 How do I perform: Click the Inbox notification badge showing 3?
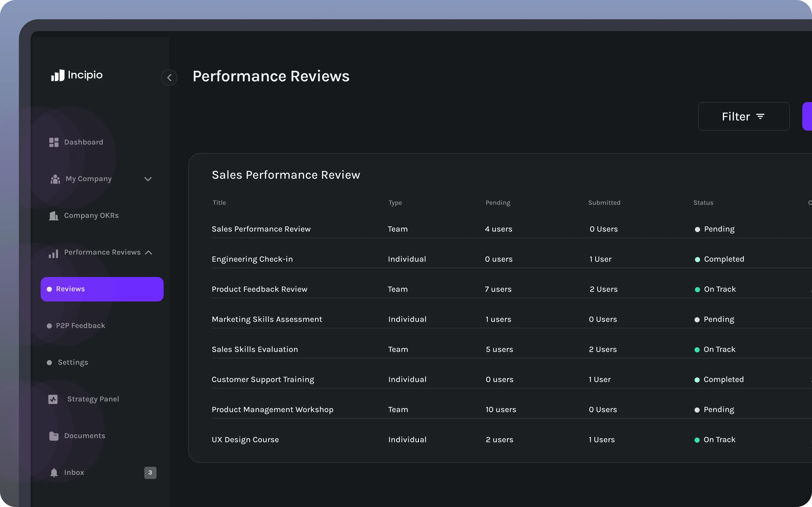tap(150, 472)
